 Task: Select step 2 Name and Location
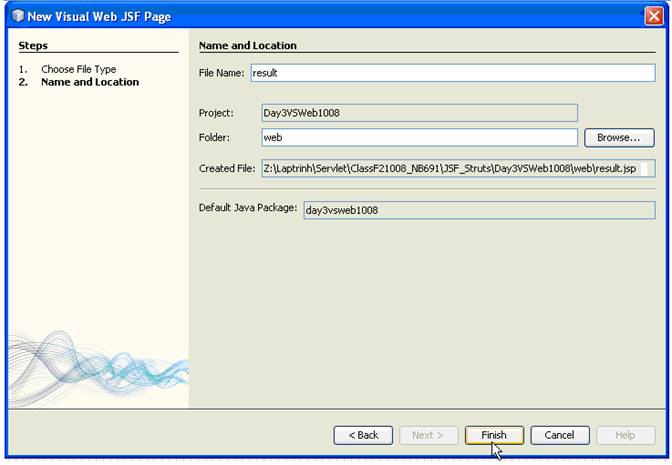90,82
